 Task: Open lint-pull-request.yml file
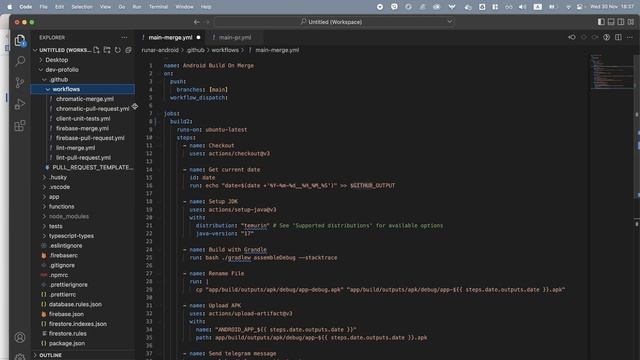tap(83, 158)
